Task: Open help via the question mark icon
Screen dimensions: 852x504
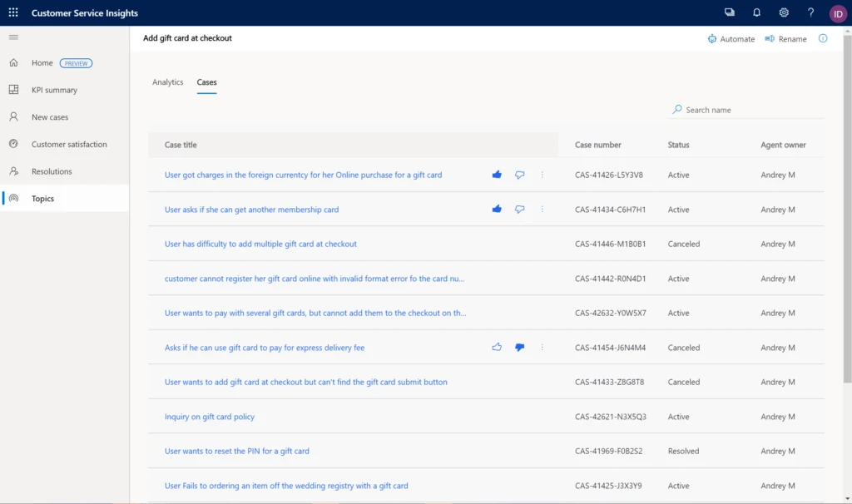Action: click(x=810, y=12)
